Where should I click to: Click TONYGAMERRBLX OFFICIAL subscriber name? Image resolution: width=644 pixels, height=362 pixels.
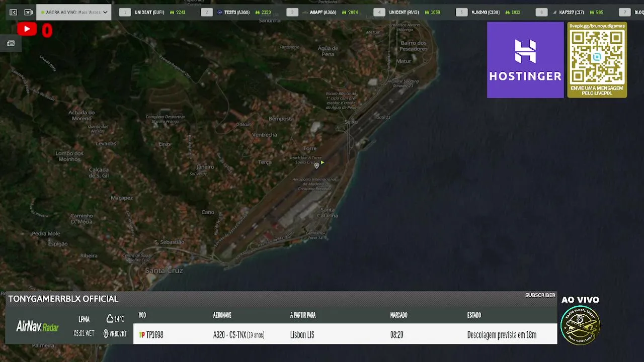[63, 299]
